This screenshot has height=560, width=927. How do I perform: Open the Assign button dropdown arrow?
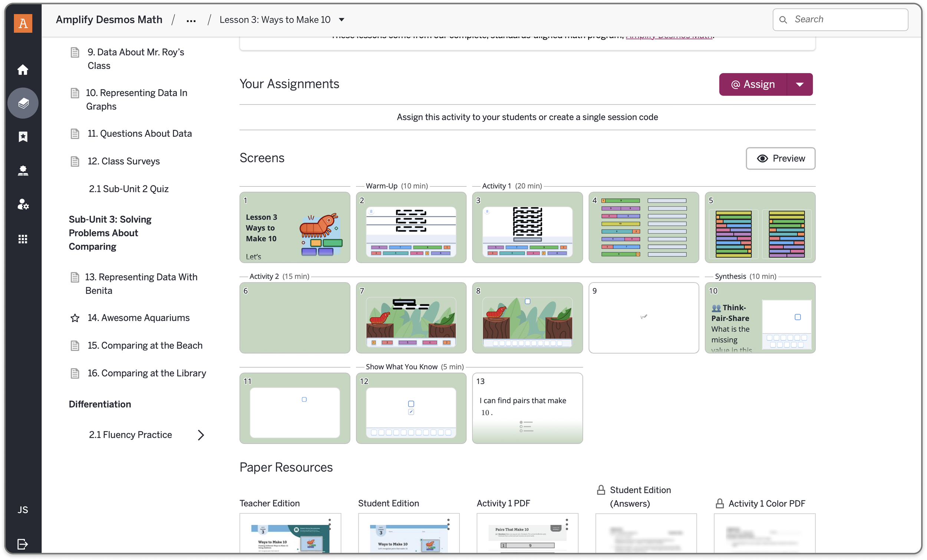[800, 84]
